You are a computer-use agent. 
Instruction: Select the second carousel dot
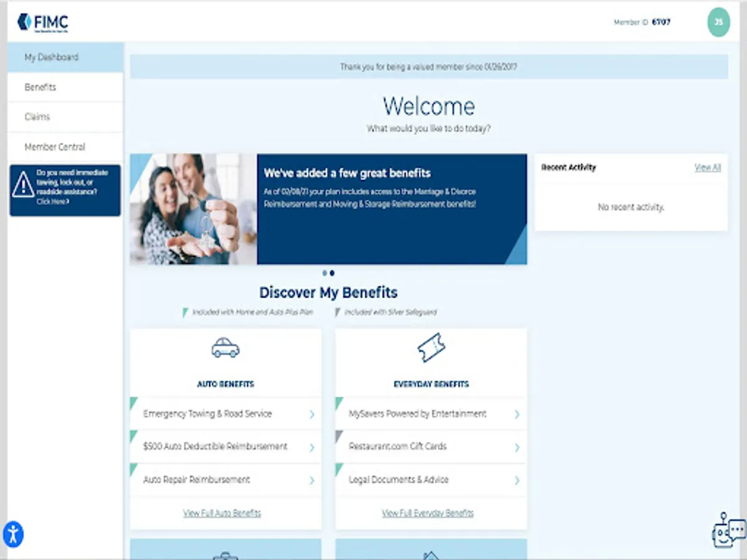[332, 273]
